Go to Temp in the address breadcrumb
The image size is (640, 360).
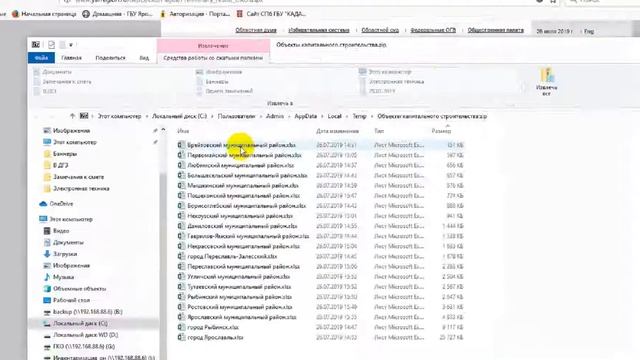[x=359, y=116]
